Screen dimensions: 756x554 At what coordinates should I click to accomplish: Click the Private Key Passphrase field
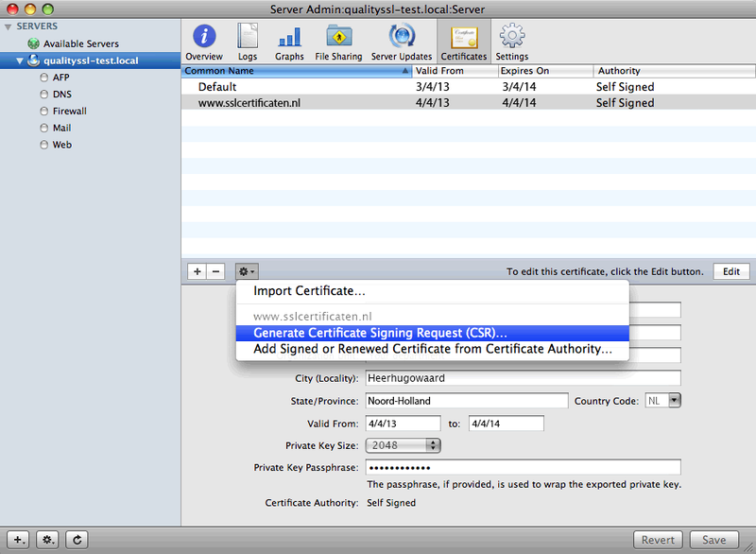[x=524, y=467]
